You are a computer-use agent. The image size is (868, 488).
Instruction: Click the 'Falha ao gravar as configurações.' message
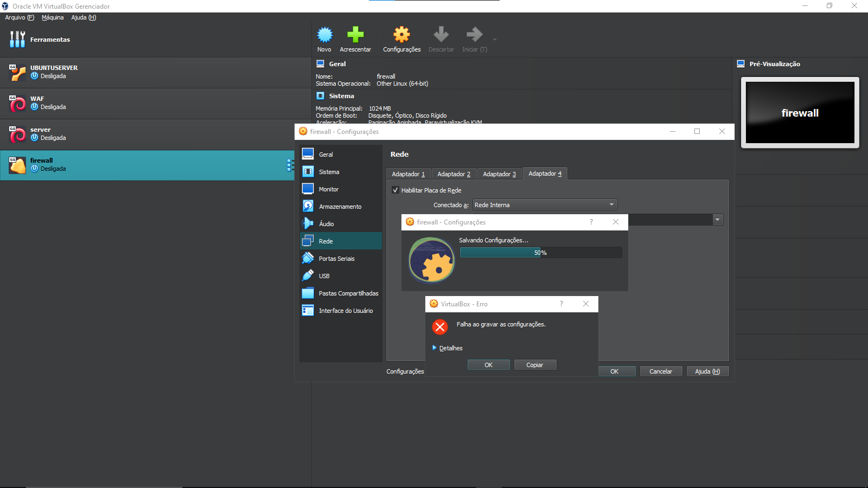point(501,324)
